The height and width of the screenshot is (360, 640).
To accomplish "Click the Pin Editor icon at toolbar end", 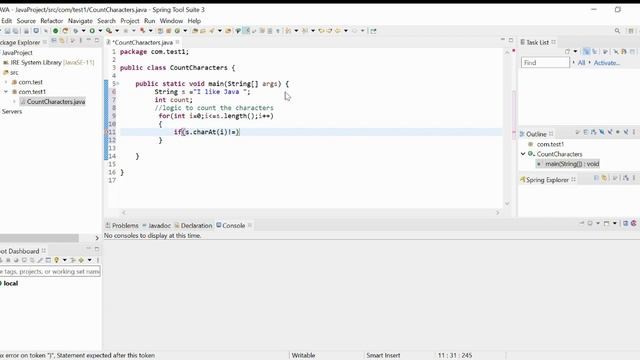I will pyautogui.click(x=373, y=31).
